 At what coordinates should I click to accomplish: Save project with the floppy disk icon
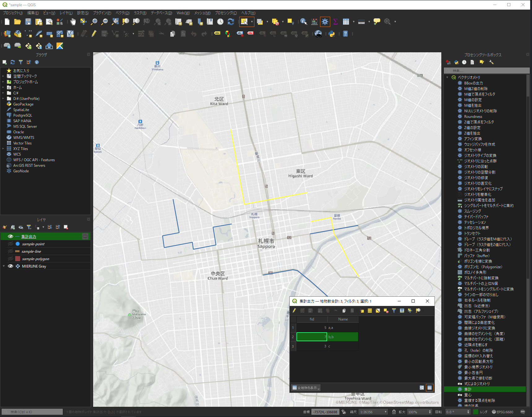point(28,22)
